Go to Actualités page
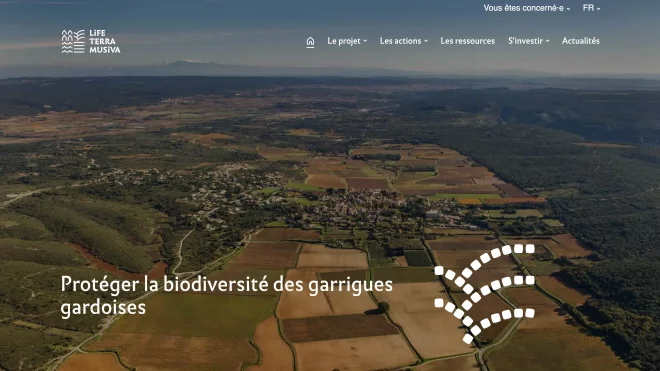Image resolution: width=660 pixels, height=371 pixels. [x=580, y=41]
